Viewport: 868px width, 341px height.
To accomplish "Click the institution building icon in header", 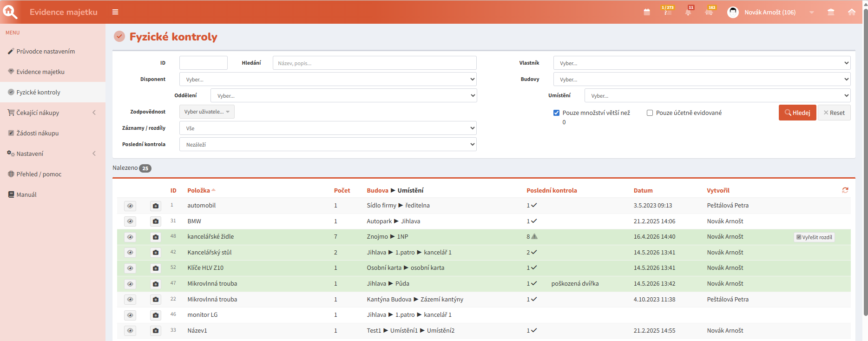I will (x=831, y=12).
